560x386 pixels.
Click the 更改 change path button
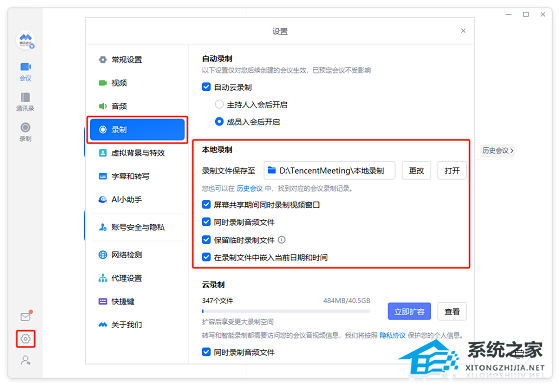point(416,170)
